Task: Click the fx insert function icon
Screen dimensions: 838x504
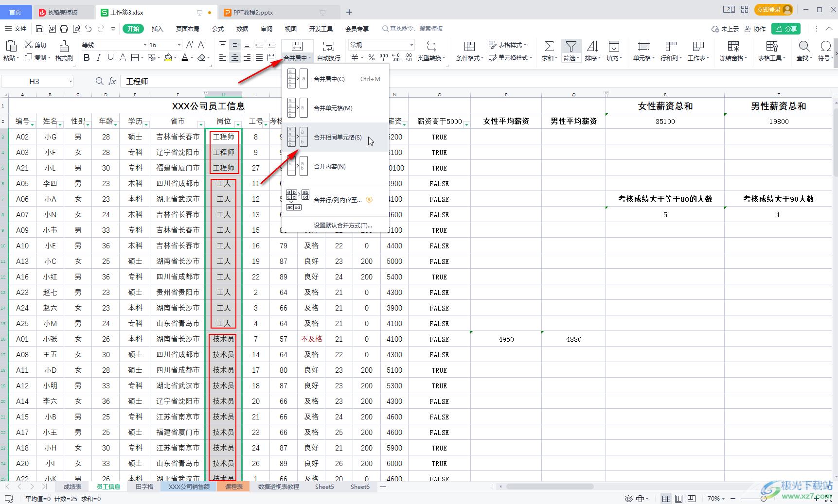Action: click(112, 81)
